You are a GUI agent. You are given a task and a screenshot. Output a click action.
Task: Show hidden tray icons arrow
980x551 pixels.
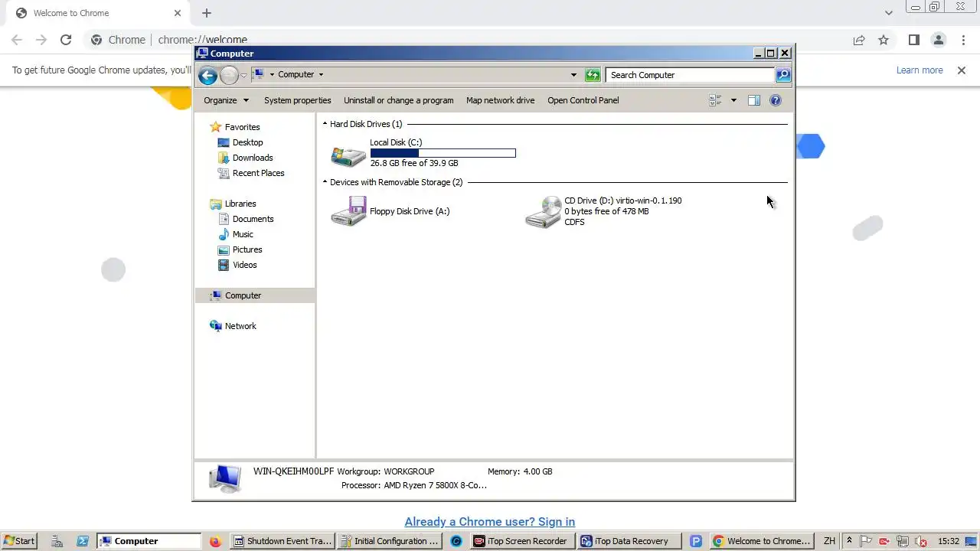pyautogui.click(x=849, y=541)
